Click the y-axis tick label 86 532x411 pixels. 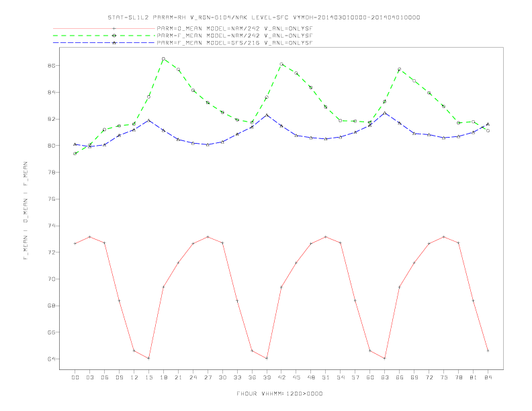coord(52,65)
